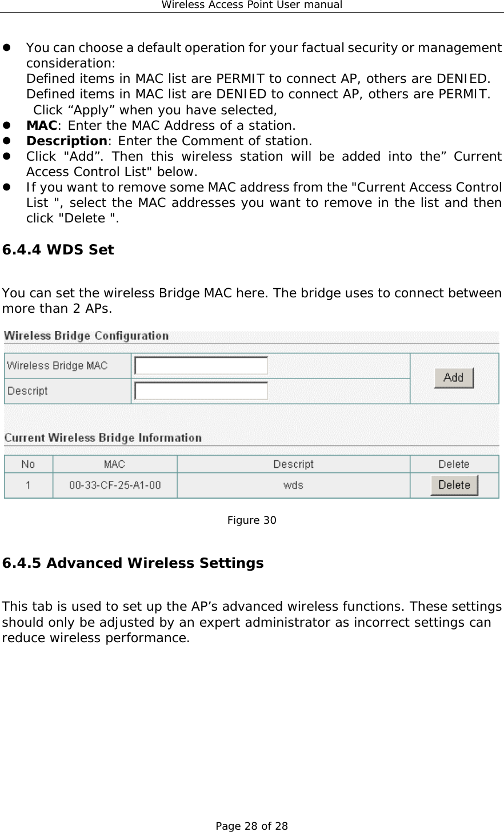Click the Delete button for entry number 1

[x=453, y=484]
